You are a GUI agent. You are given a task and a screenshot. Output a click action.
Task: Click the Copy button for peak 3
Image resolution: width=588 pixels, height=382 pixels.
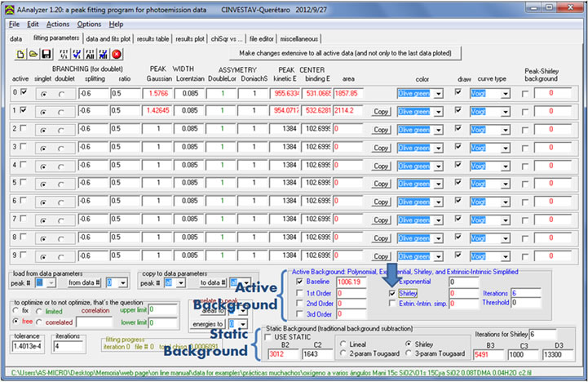[x=380, y=147]
